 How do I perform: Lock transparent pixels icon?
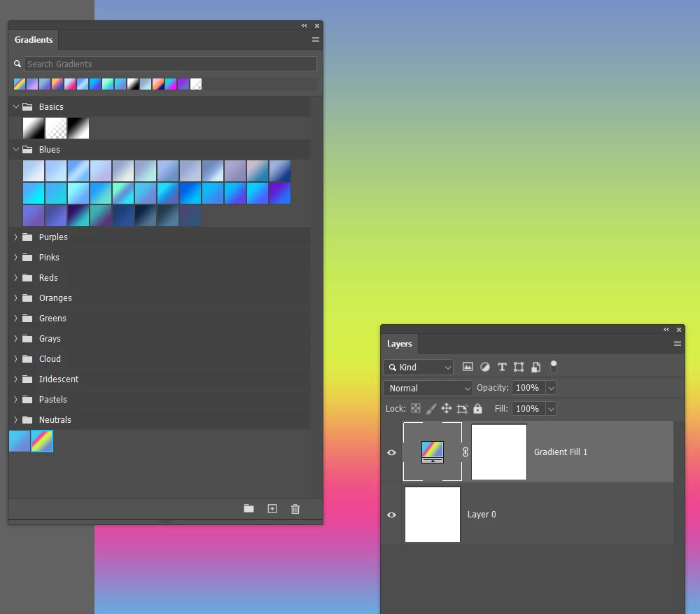[416, 408]
